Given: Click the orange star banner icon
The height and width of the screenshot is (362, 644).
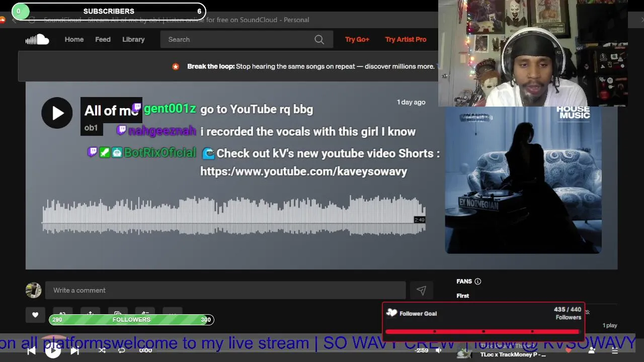Looking at the screenshot, I should pyautogui.click(x=176, y=66).
